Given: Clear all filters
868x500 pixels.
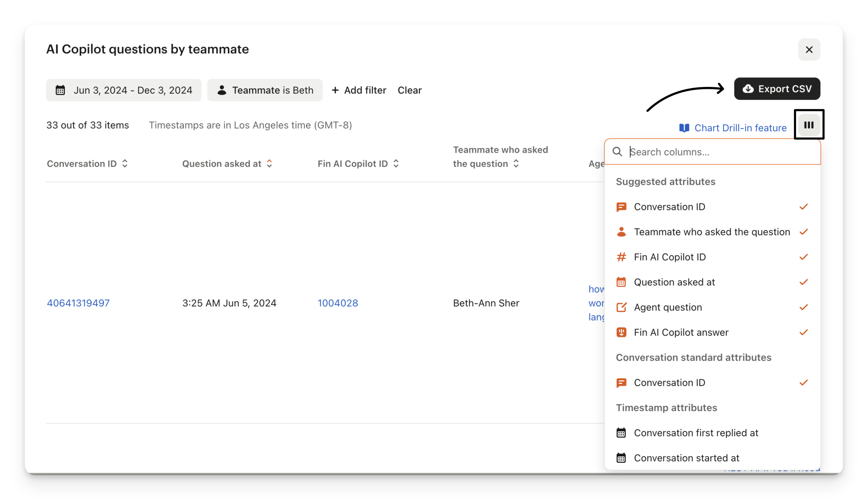Looking at the screenshot, I should tap(409, 90).
